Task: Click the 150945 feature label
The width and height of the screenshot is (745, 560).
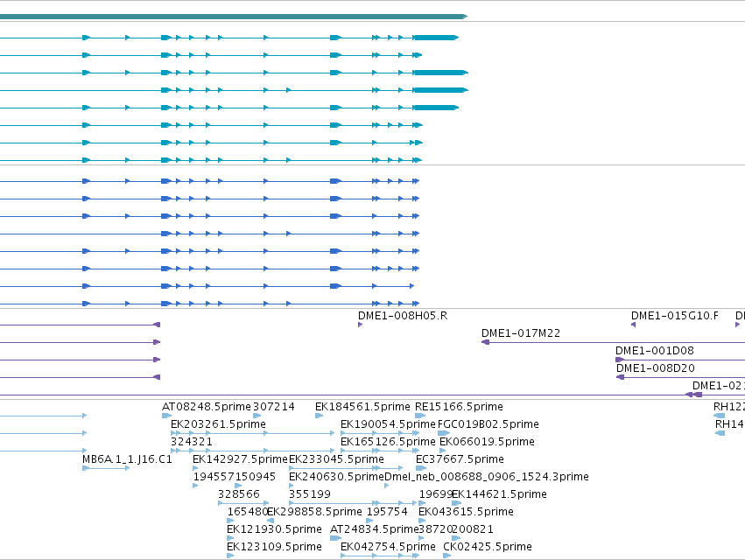Action: coord(255,477)
